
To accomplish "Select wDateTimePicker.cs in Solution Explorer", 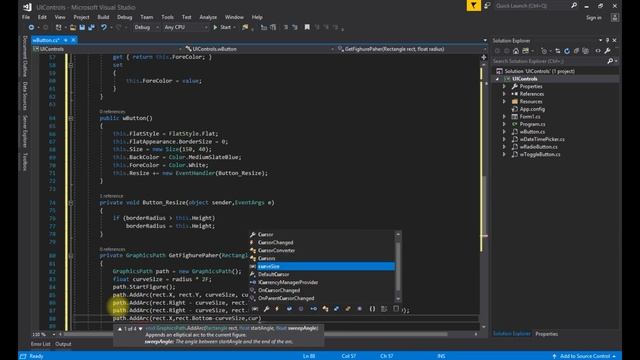I will [542, 139].
